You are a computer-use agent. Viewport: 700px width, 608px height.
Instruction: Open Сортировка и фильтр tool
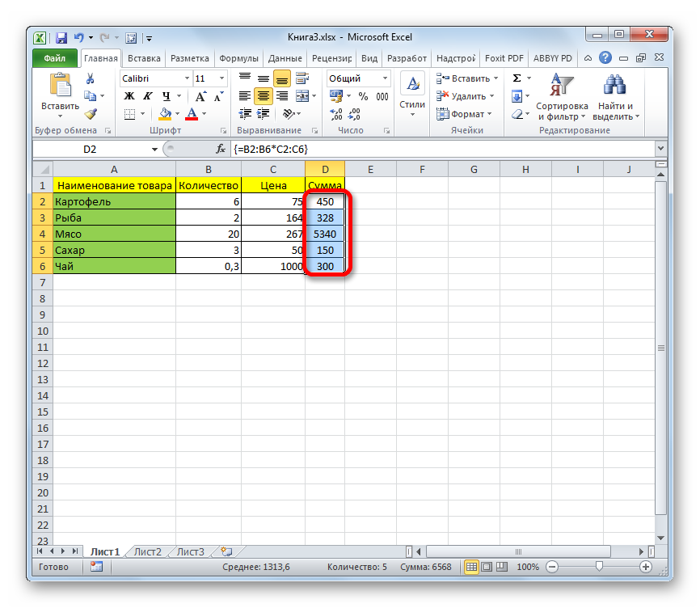point(562,98)
